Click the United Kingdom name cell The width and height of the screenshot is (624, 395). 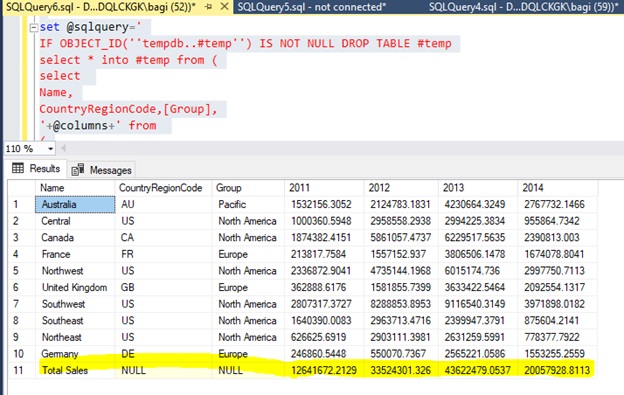coord(75,288)
